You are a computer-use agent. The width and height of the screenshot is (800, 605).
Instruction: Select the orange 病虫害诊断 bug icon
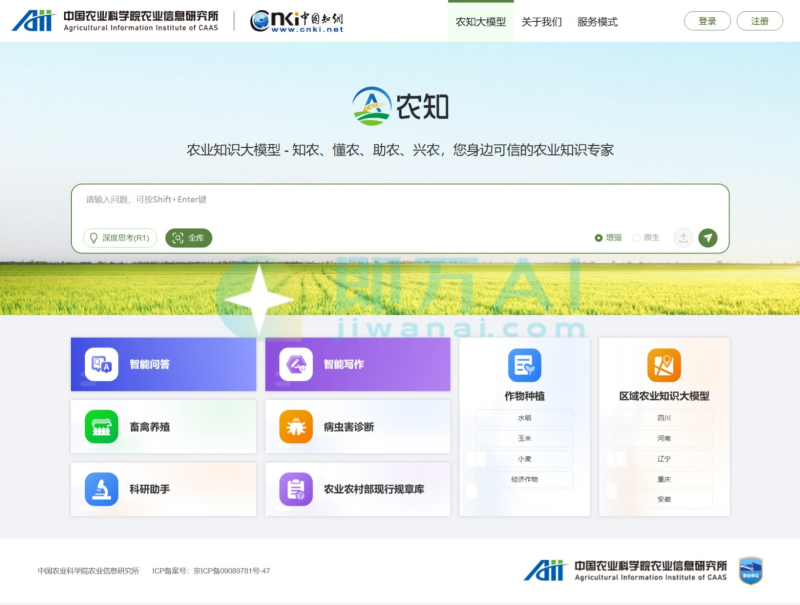point(296,427)
